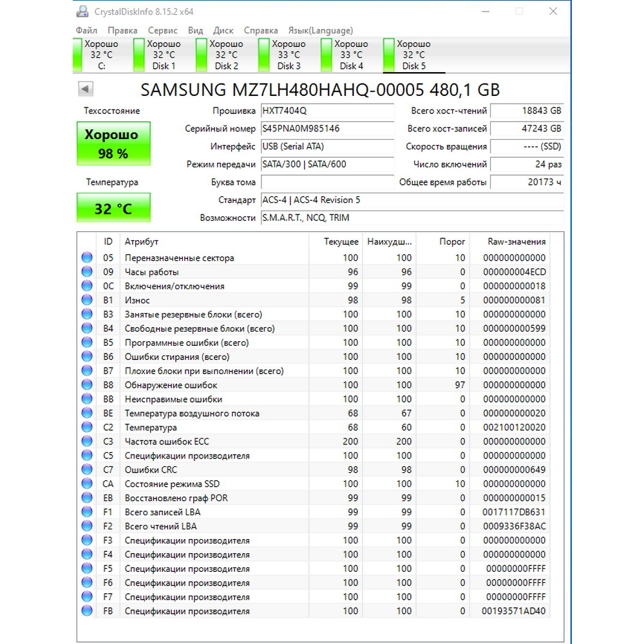Open the Сервис menu

tap(163, 30)
